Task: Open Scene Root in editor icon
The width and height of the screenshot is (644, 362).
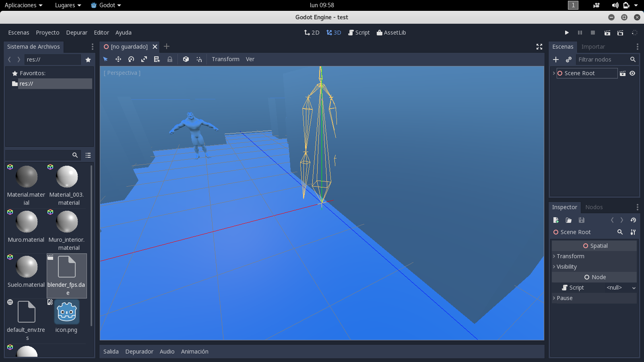Action: coord(623,73)
